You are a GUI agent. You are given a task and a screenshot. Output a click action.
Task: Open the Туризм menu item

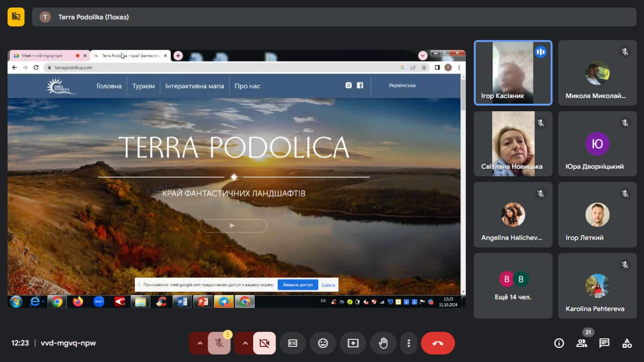pyautogui.click(x=143, y=86)
